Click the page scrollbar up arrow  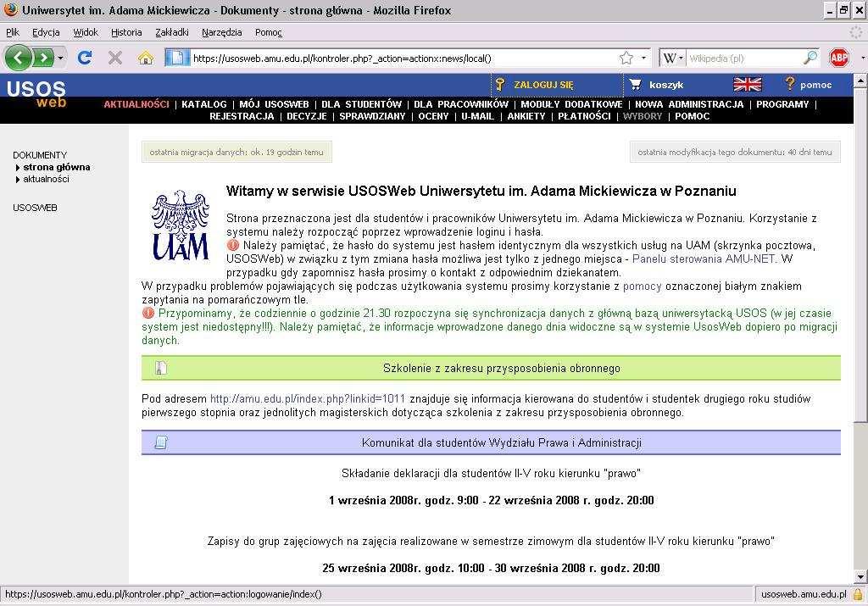[x=861, y=81]
